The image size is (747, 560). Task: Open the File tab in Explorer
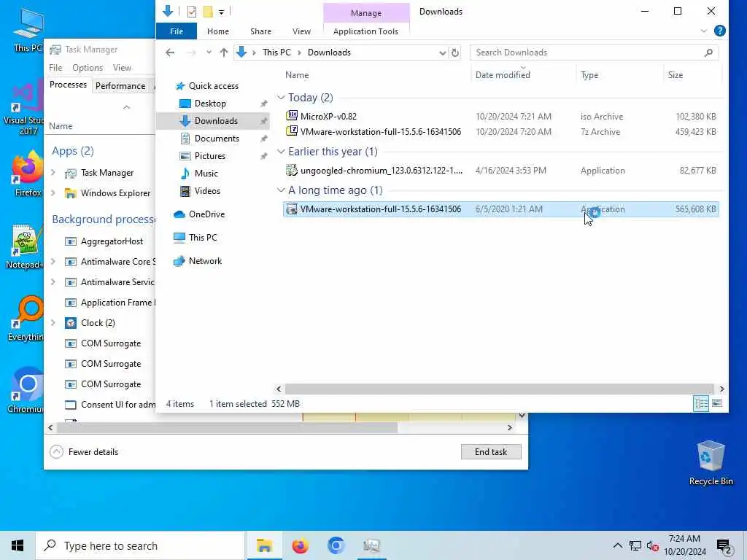[x=177, y=31]
